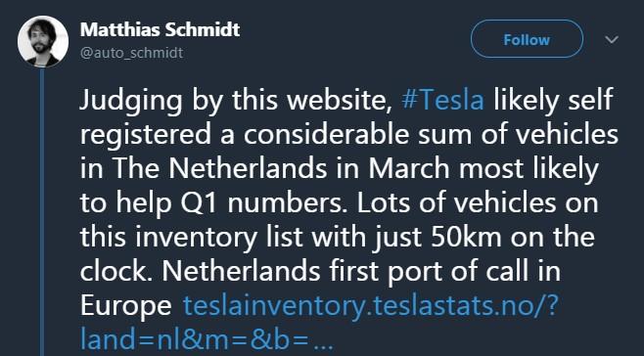Expand the chevron menu beside Follow
Viewport: 644px width, 356px height.
tap(612, 39)
